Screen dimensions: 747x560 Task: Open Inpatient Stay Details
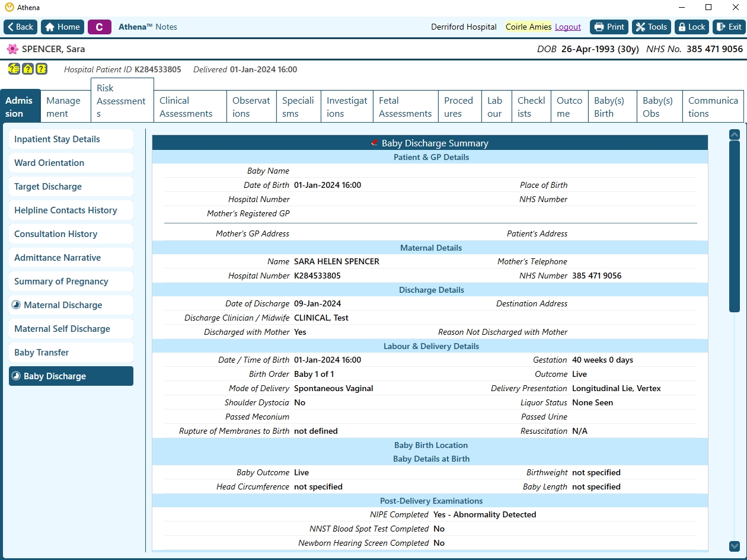[71, 139]
